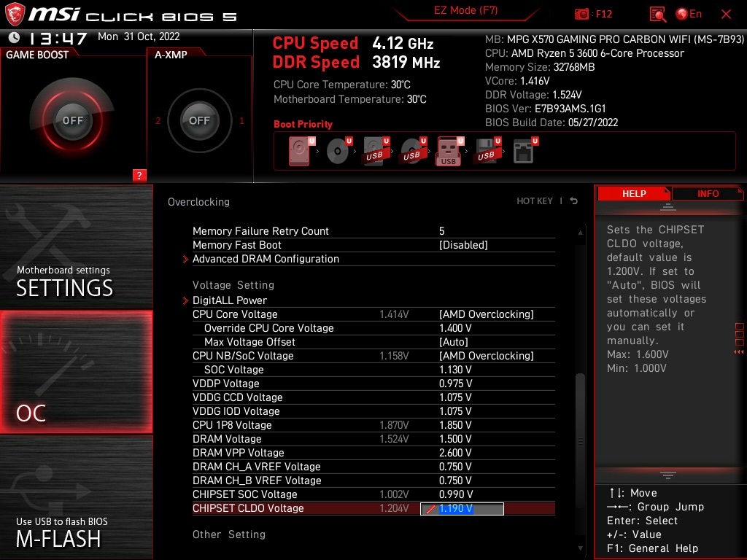Edit the VDDG IOD Voltage value
The image size is (747, 560).
click(455, 411)
